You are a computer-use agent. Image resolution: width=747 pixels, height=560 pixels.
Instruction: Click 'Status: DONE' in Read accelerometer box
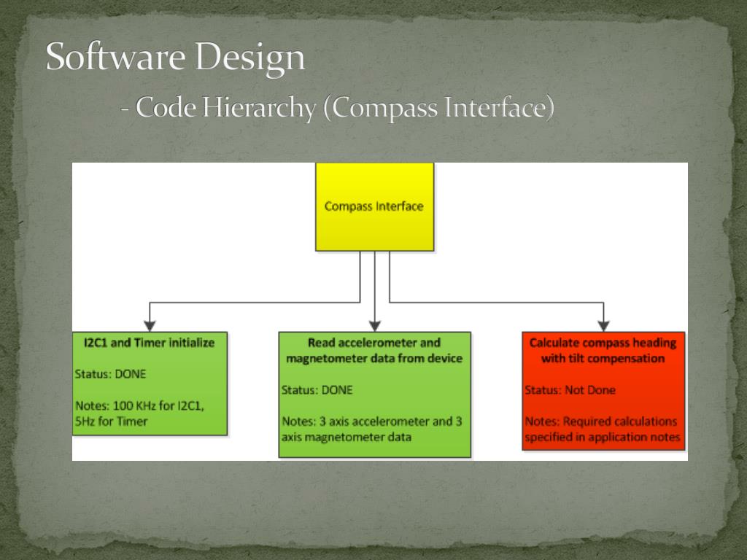(317, 390)
